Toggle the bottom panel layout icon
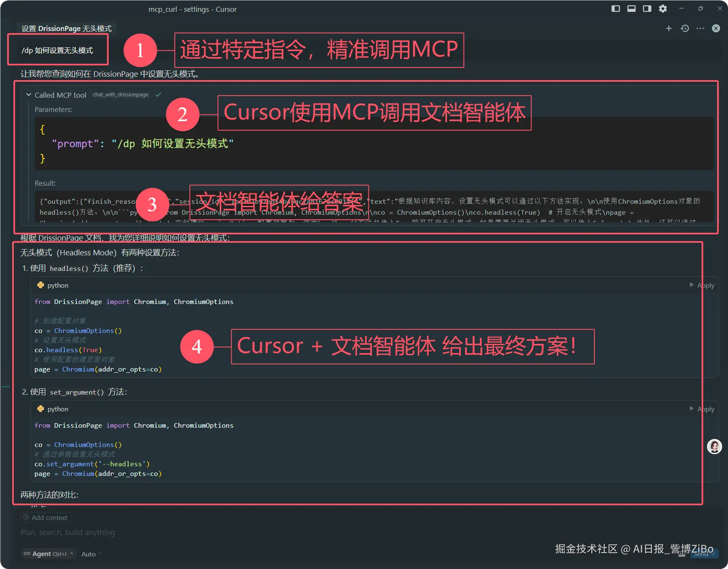Screen dimensions: 728x569 [x=631, y=8]
